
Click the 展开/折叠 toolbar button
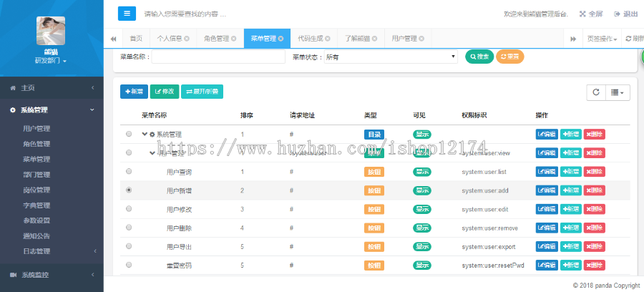click(202, 92)
